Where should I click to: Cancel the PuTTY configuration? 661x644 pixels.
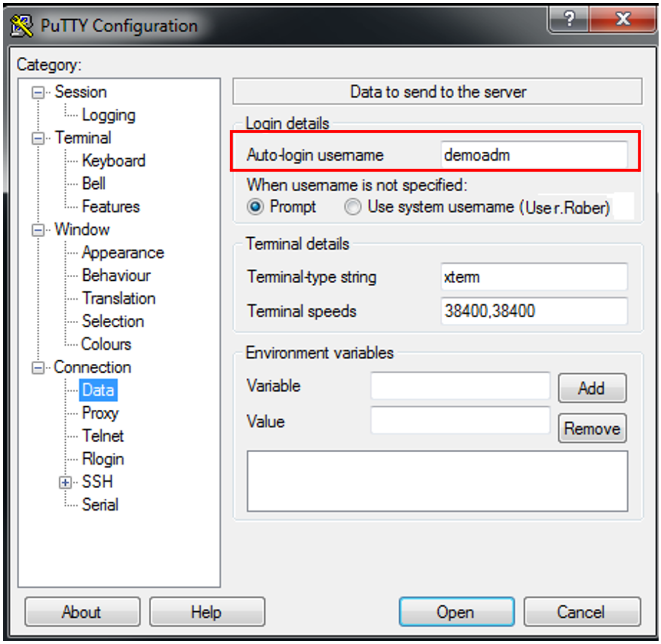tap(582, 612)
